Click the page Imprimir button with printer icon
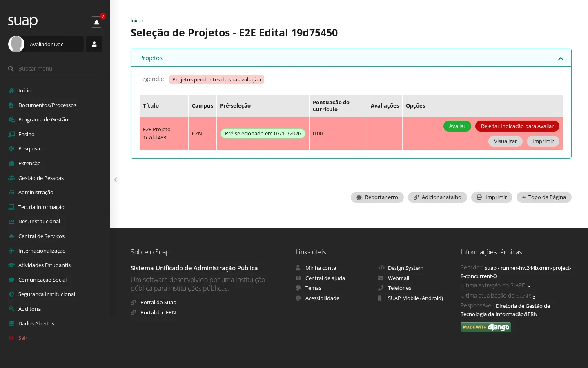Screen dimensions: 588x368 (492, 197)
